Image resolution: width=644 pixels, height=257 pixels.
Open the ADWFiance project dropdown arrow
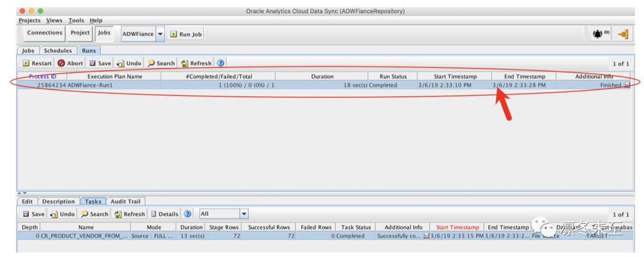pos(160,35)
